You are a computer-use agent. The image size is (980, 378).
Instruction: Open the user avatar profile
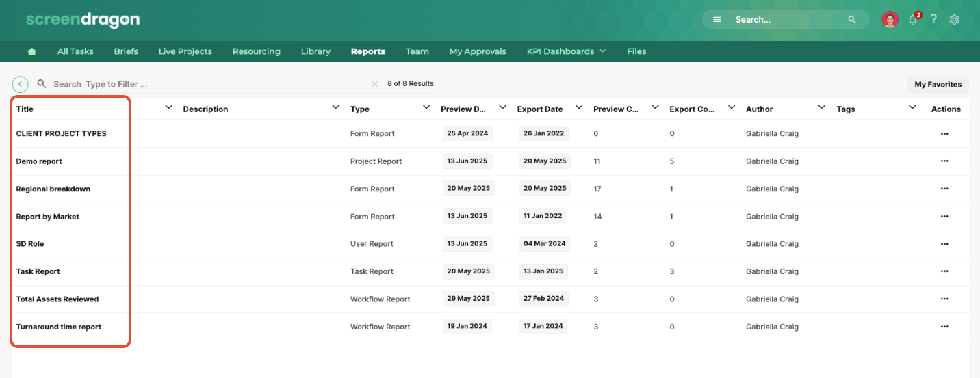(x=890, y=20)
